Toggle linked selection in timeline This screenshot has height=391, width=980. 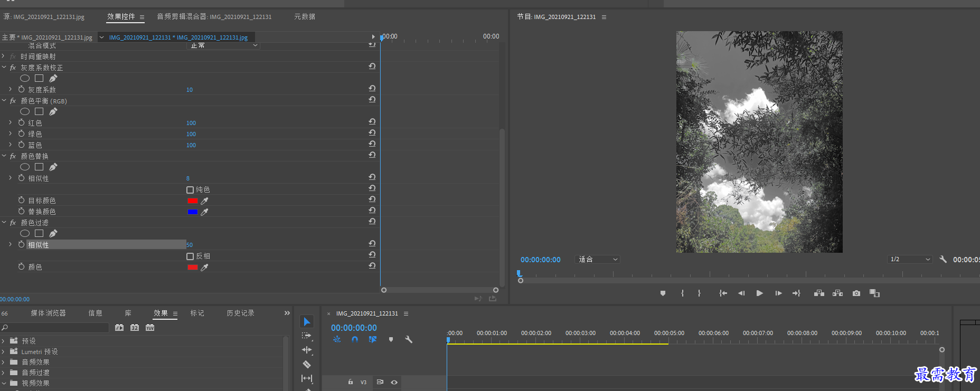373,339
